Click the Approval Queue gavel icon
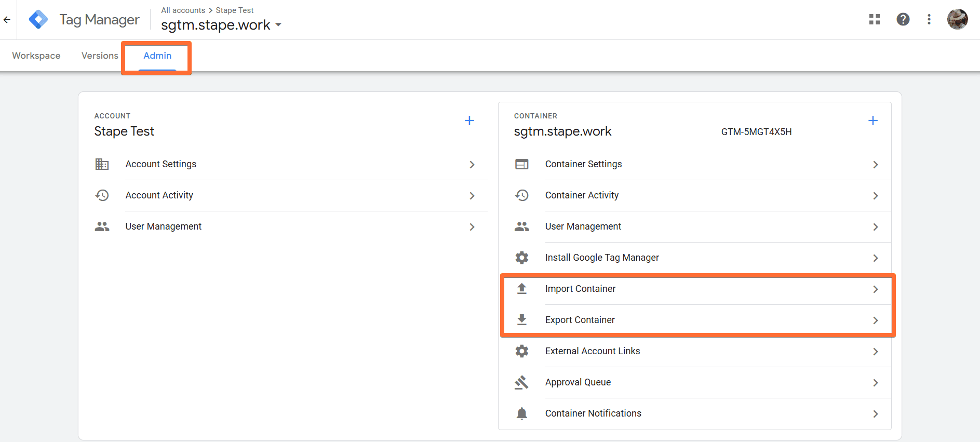The image size is (980, 442). tap(522, 382)
